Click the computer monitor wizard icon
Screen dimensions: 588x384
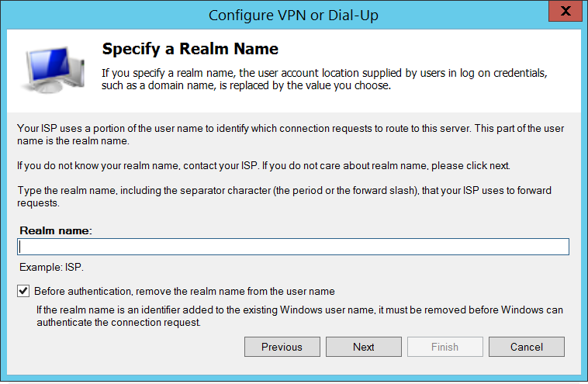53,69
